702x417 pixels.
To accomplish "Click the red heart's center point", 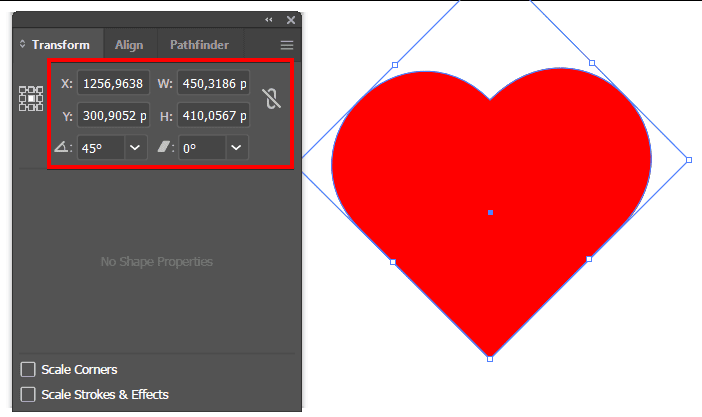I will pos(490,213).
